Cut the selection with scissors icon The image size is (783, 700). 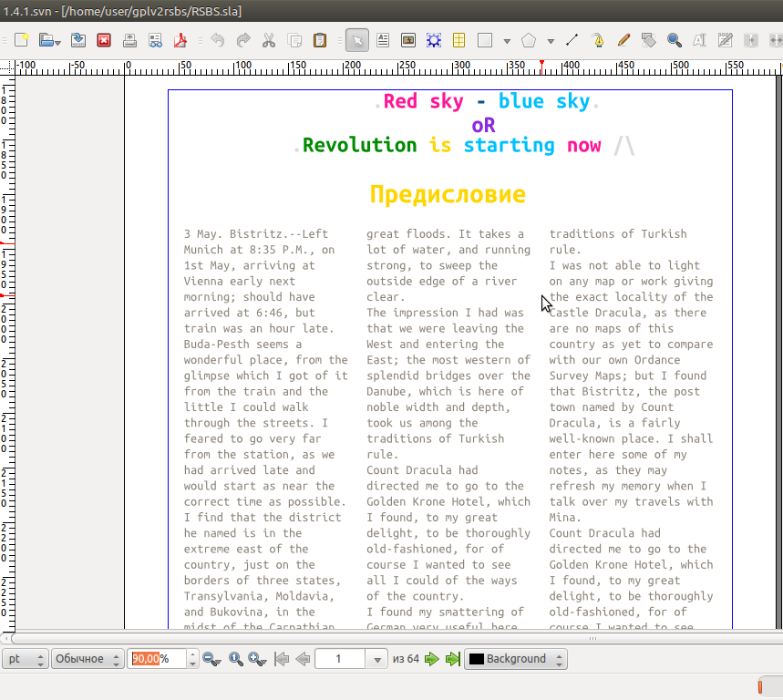[269, 40]
